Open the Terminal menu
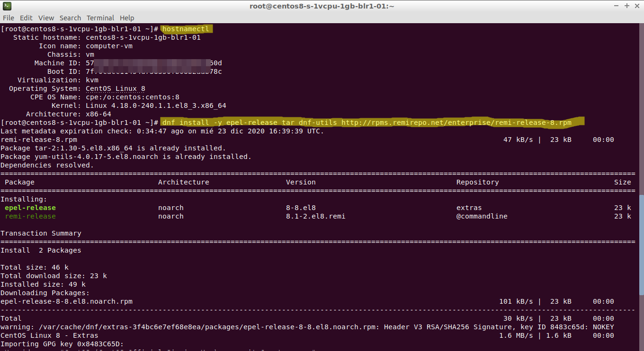The height and width of the screenshot is (351, 644). (x=100, y=18)
